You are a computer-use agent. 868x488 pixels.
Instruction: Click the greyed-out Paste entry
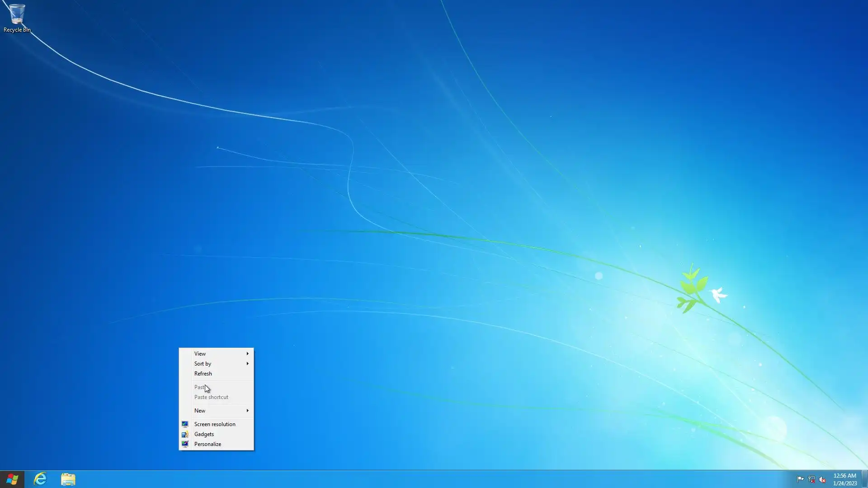tap(199, 387)
